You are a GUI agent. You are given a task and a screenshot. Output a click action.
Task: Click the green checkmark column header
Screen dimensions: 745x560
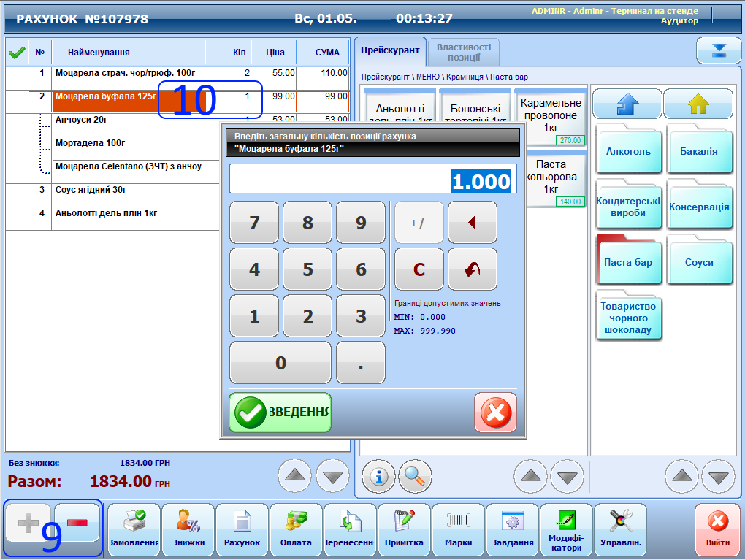coord(16,53)
